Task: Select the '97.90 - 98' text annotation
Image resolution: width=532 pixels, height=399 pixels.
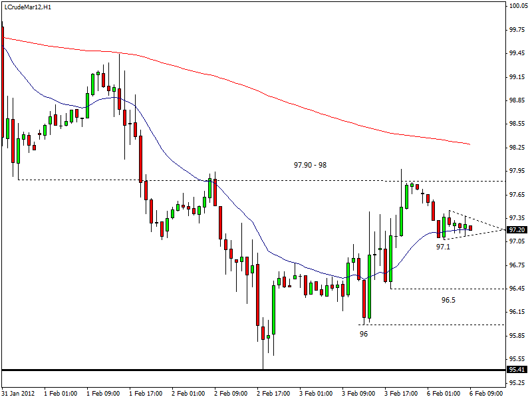Action: pos(310,165)
